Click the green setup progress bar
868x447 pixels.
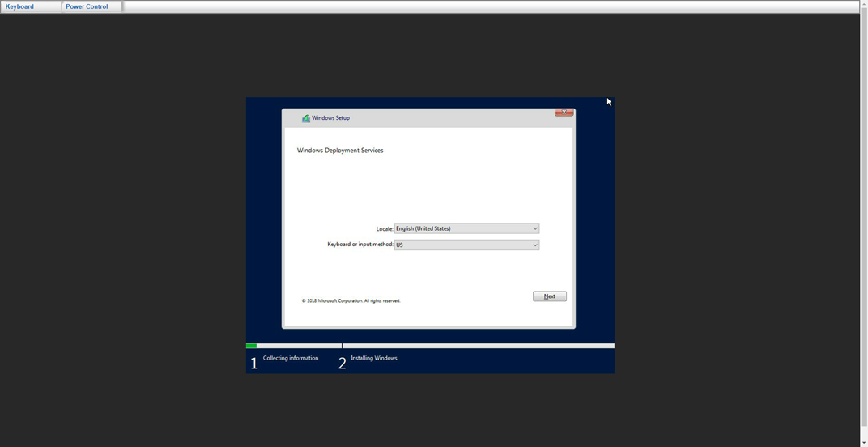(x=251, y=346)
